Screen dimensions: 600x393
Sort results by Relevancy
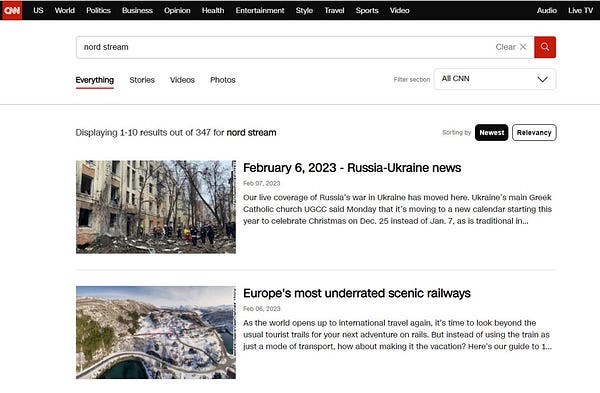click(534, 132)
